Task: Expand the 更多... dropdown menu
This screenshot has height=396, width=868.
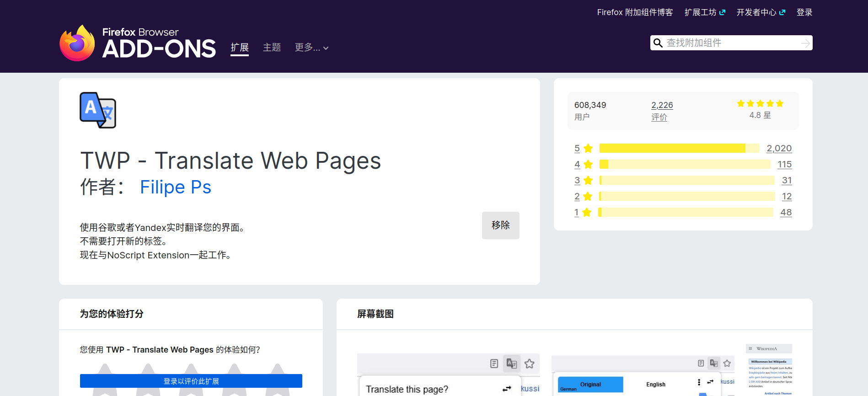Action: (311, 48)
